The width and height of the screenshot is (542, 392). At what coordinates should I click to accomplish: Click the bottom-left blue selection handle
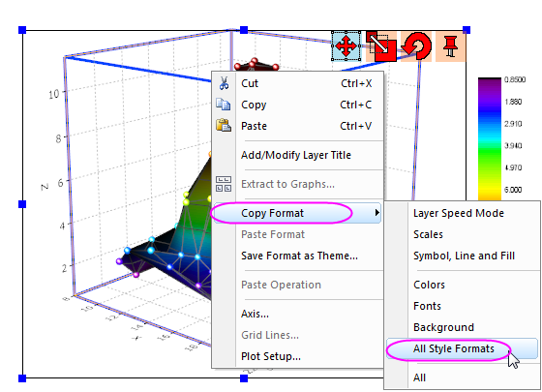[x=22, y=378]
